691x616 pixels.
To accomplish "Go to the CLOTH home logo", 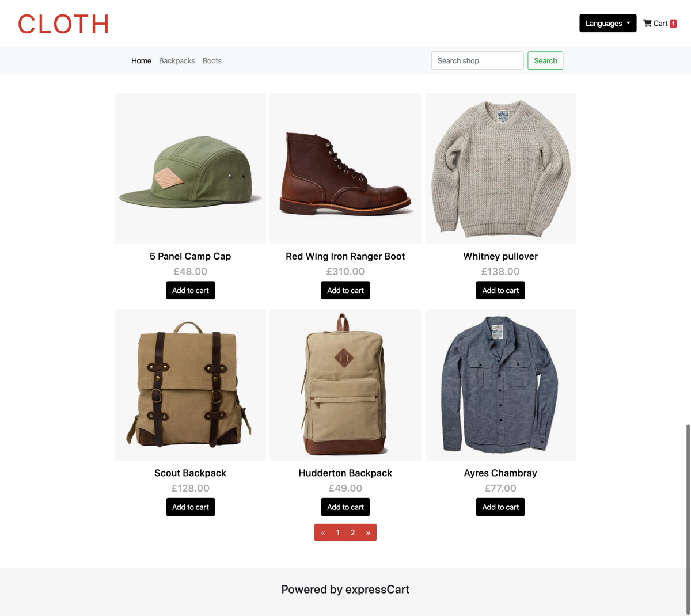I will [x=63, y=24].
